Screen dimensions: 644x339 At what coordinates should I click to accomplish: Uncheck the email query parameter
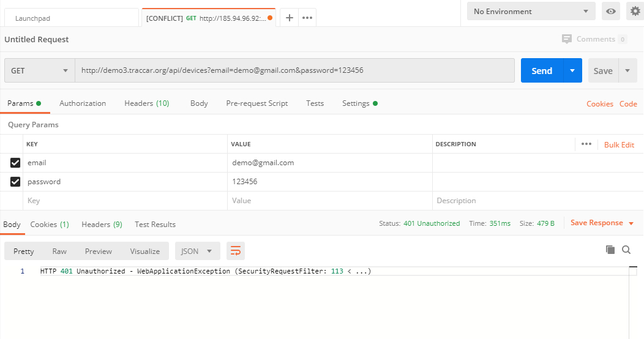pyautogui.click(x=15, y=163)
